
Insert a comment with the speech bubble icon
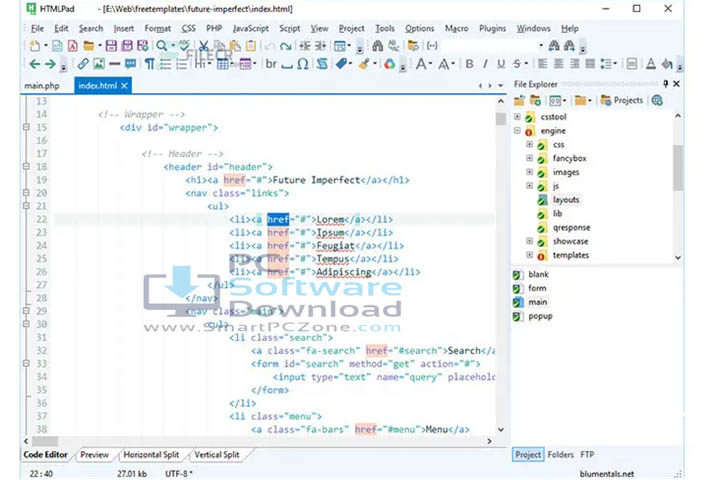(130, 64)
